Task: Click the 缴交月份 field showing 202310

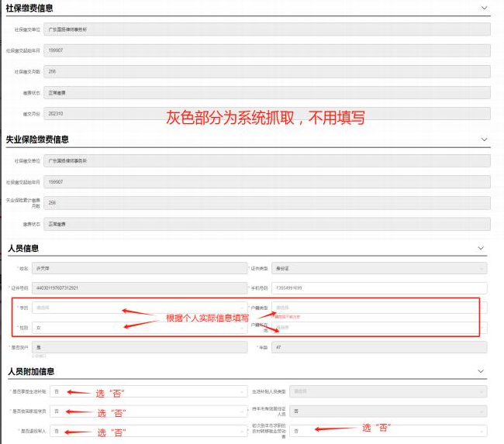Action: coord(267,114)
